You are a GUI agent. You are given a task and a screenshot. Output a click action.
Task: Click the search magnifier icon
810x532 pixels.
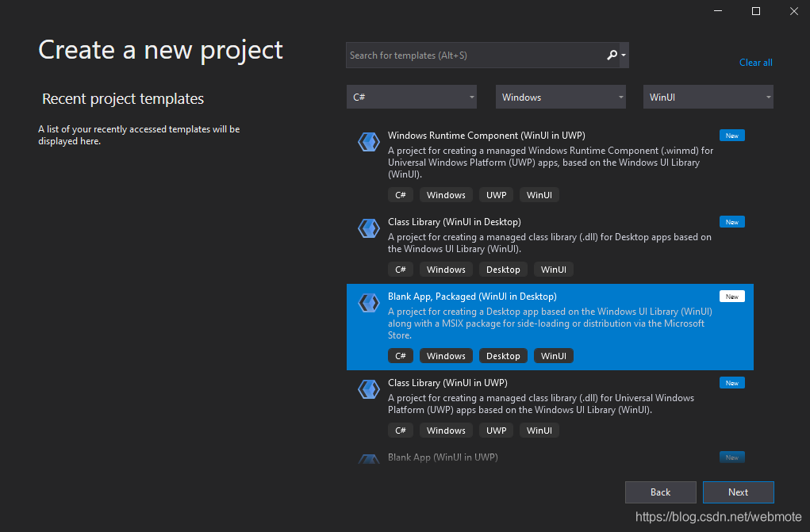point(612,55)
